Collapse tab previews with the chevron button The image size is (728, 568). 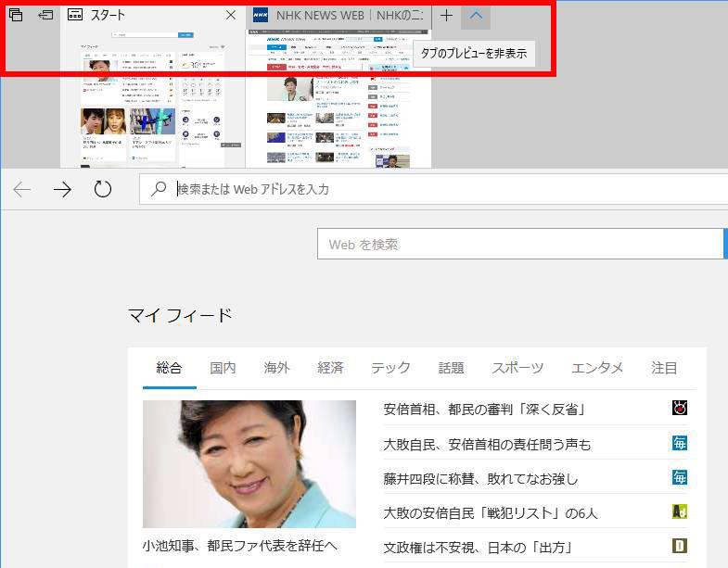pyautogui.click(x=476, y=15)
